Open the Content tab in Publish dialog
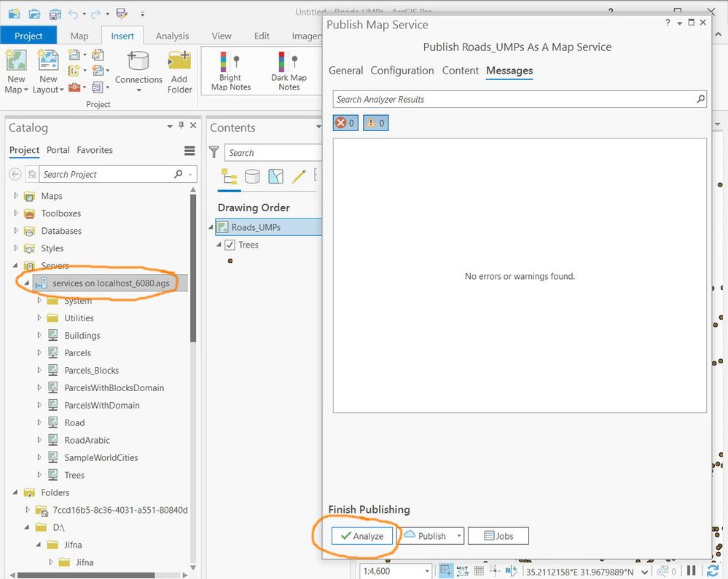Image resolution: width=728 pixels, height=579 pixels. [460, 71]
